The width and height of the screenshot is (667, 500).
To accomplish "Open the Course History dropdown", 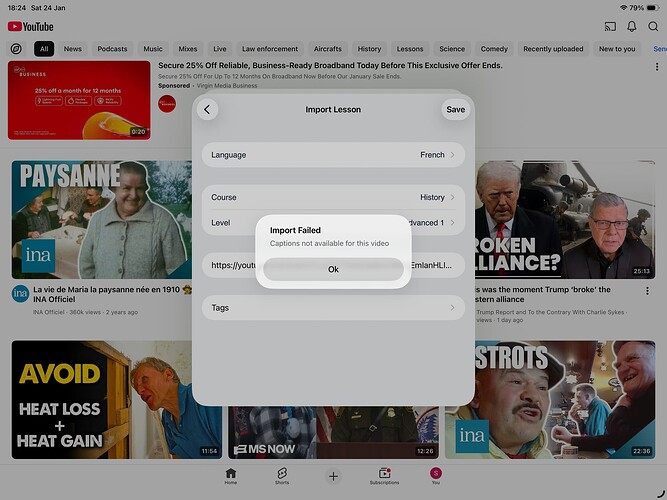I will pyautogui.click(x=333, y=197).
